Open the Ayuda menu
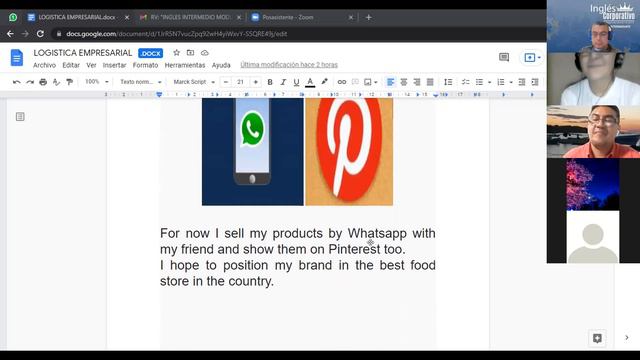 point(221,65)
